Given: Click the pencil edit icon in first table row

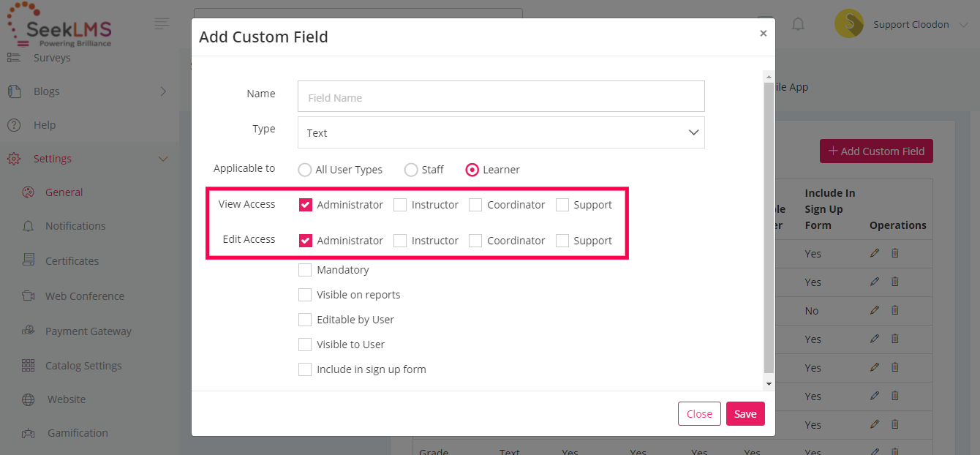Looking at the screenshot, I should coord(875,253).
